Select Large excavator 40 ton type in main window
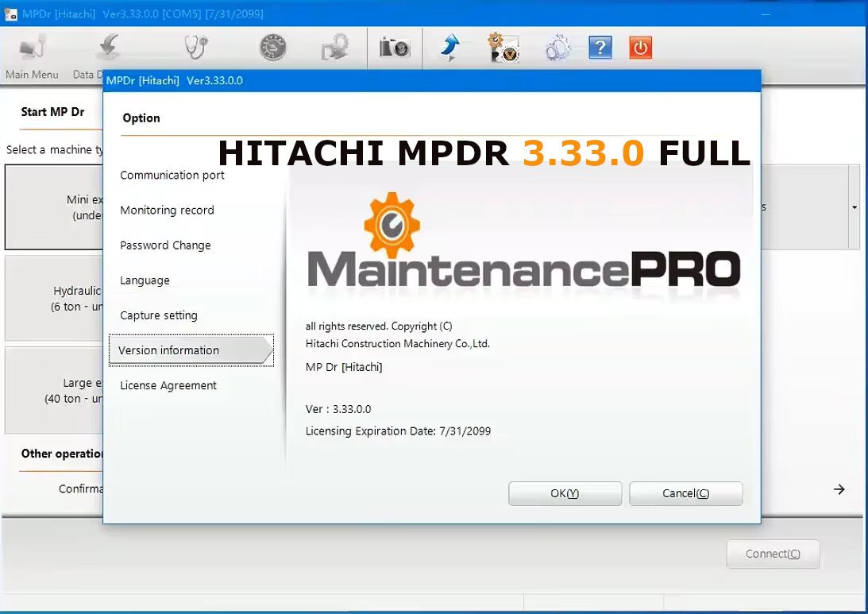The height and width of the screenshot is (614, 868). coord(54,390)
